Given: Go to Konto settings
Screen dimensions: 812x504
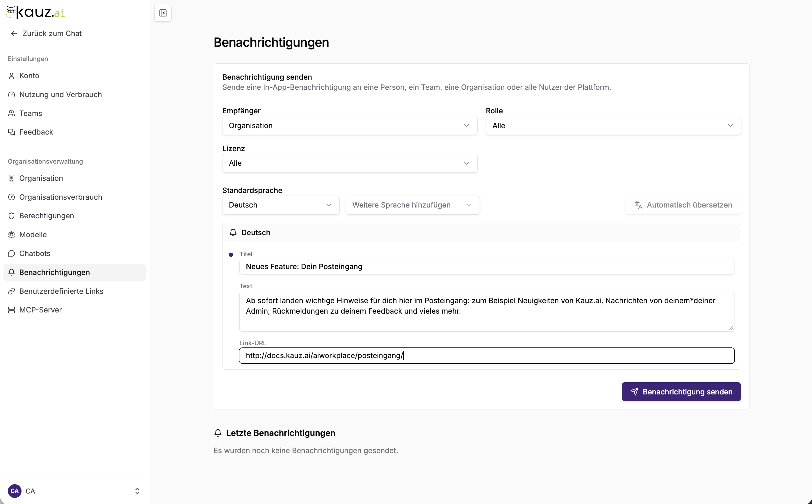Looking at the screenshot, I should point(74,76).
